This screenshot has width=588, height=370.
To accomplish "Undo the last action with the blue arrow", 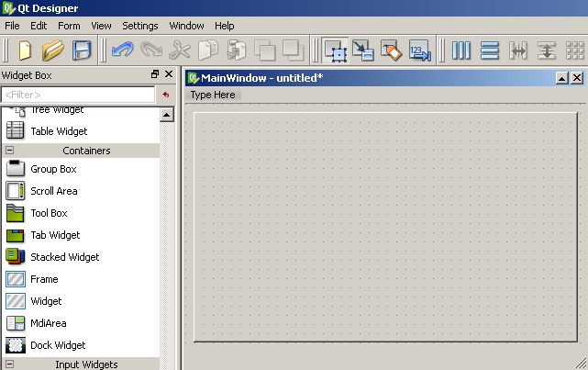I will (x=123, y=50).
